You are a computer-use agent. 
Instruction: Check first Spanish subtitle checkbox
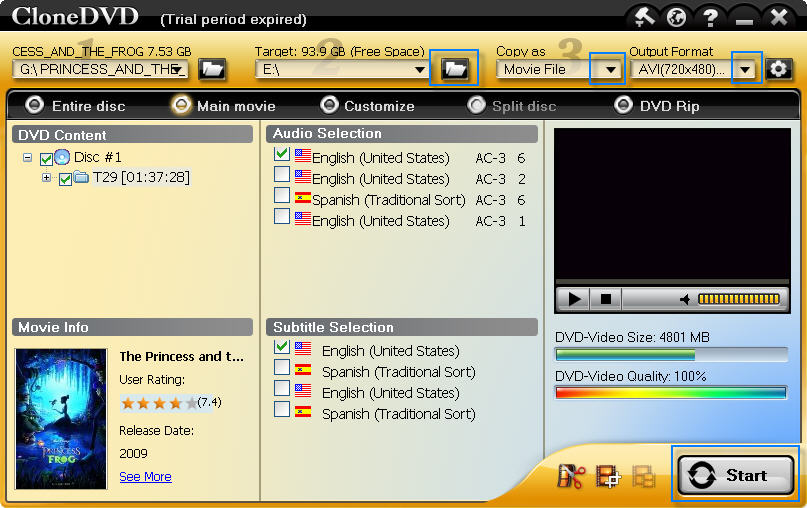282,367
